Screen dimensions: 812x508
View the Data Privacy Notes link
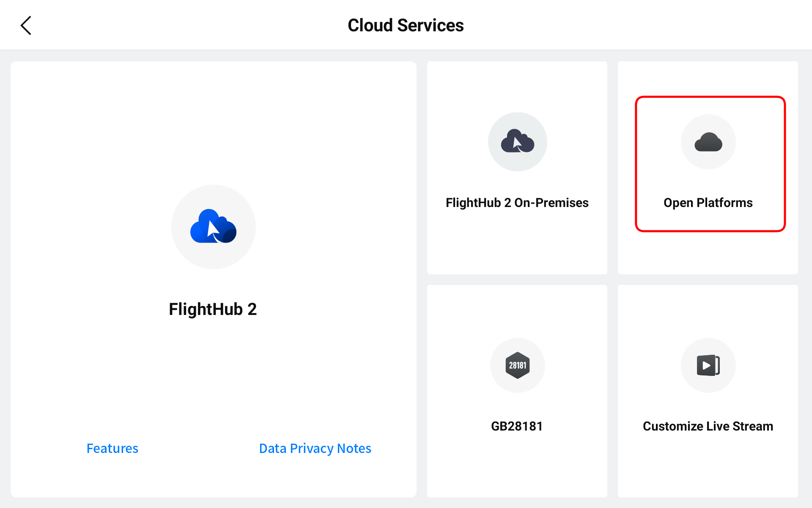coord(315,448)
